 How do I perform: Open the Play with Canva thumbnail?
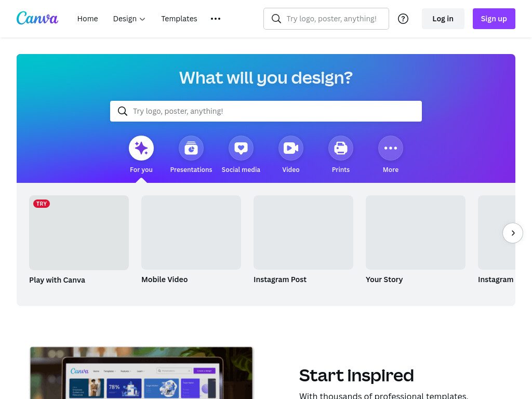coord(79,233)
